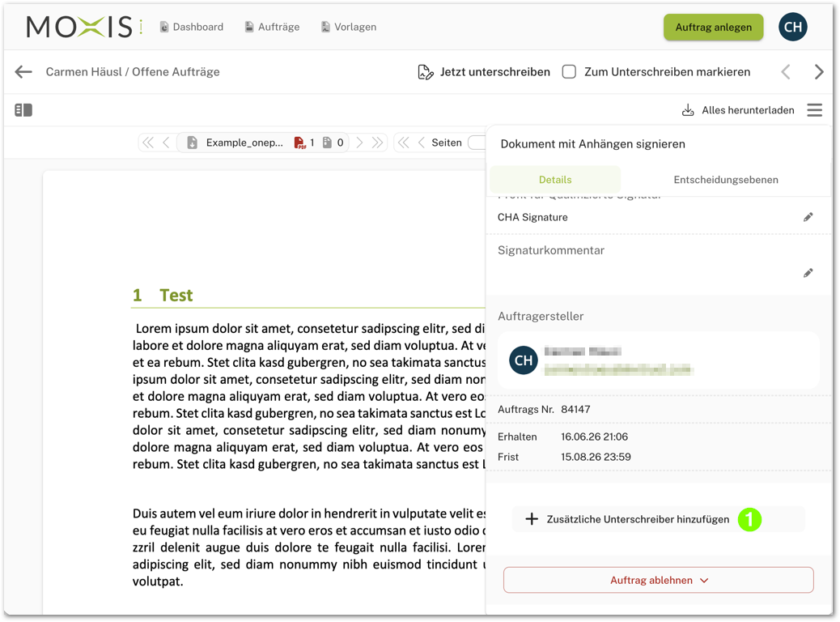Open the CH user avatar menu

792,27
